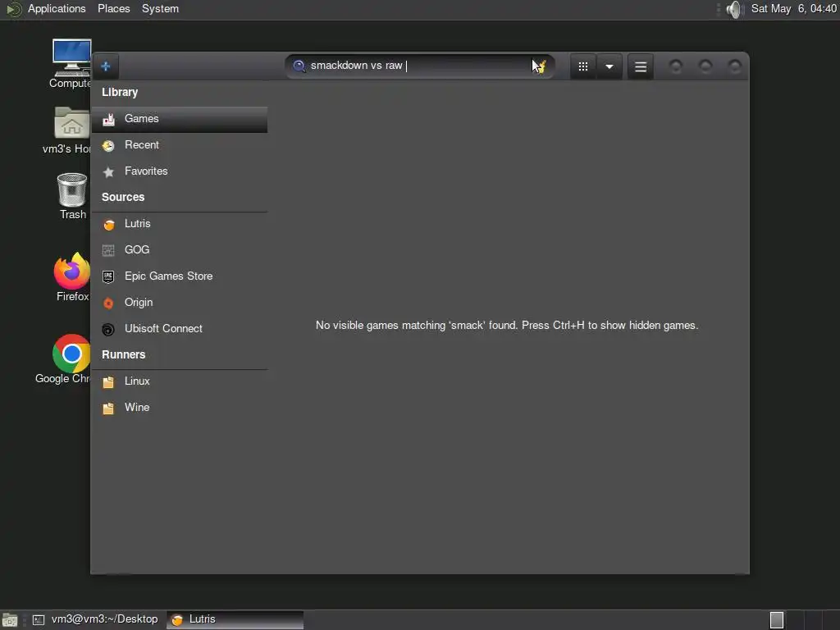
Task: Click the date and time clock
Action: pyautogui.click(x=793, y=8)
